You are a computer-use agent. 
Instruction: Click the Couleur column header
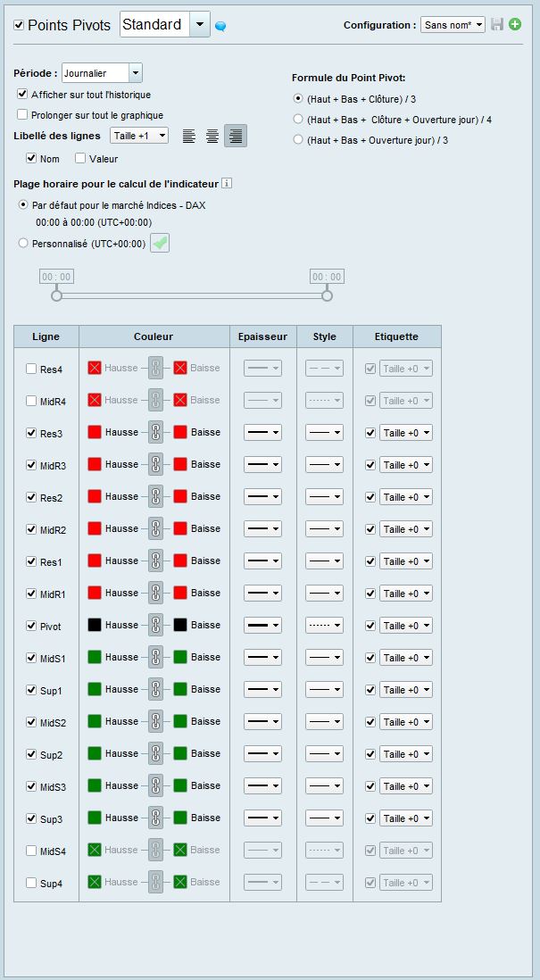coord(154,336)
